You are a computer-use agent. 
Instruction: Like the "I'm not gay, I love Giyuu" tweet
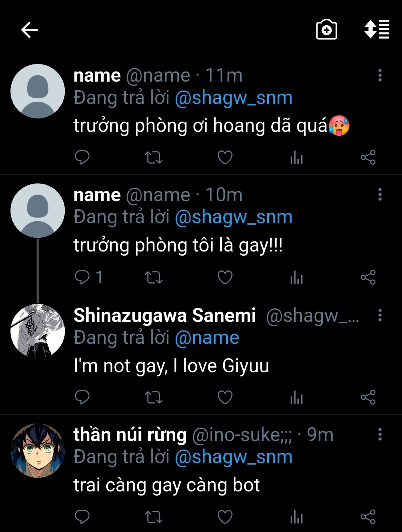click(x=225, y=397)
